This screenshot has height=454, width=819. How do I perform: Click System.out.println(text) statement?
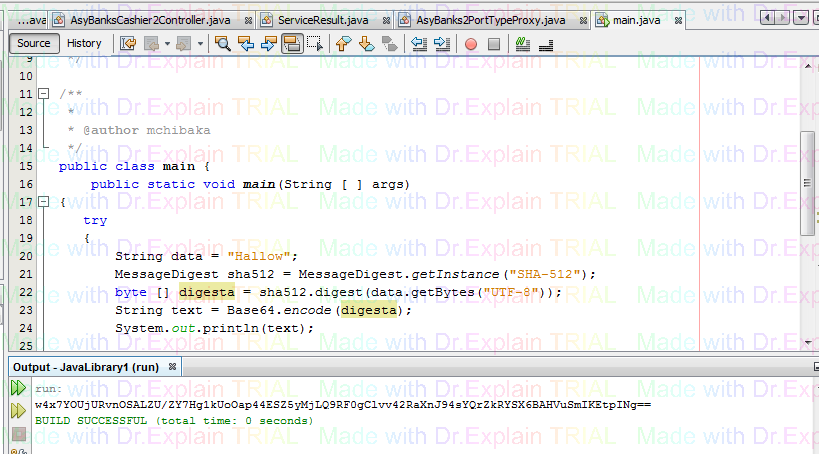click(214, 329)
